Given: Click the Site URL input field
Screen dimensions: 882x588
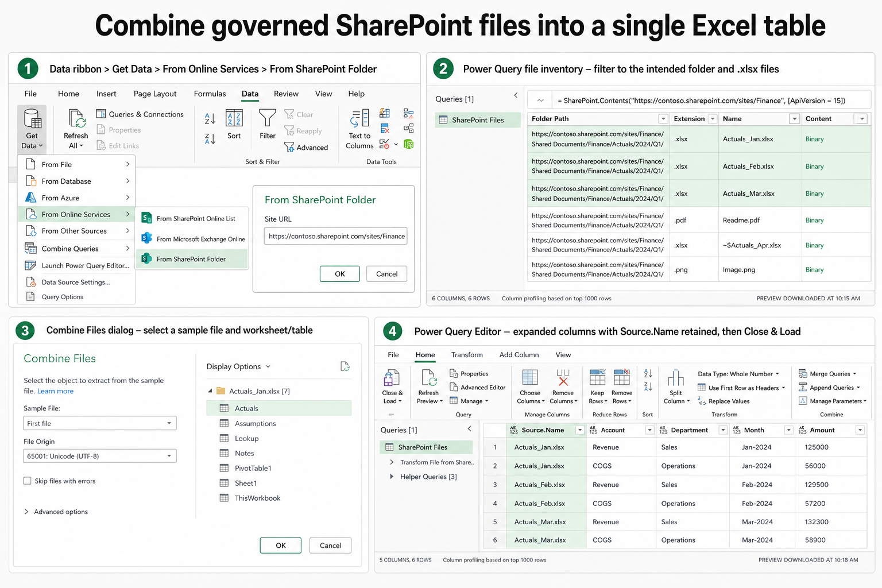Looking at the screenshot, I should (x=336, y=236).
